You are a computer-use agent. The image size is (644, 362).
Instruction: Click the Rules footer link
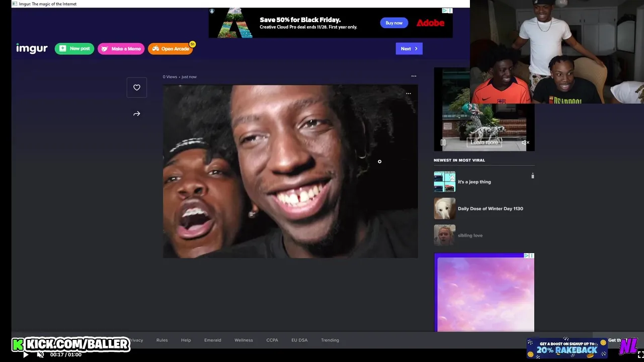point(162,340)
